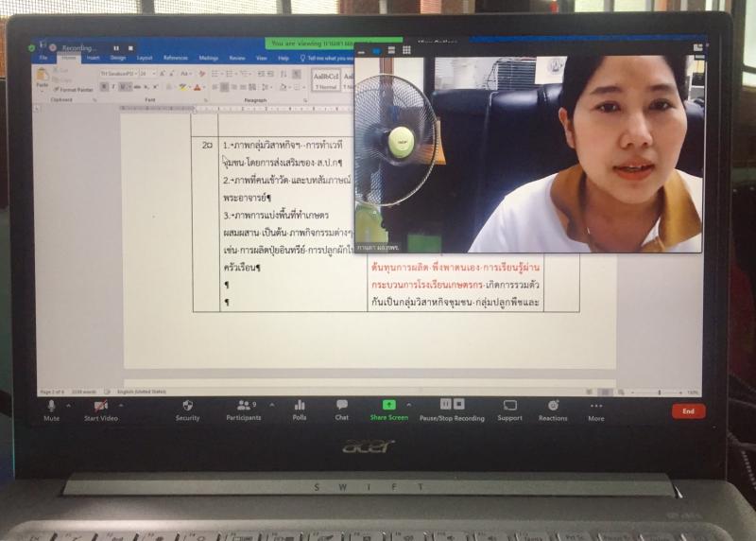Expand share options arrow beside Share Screen
This screenshot has height=541, width=756.
tap(409, 405)
